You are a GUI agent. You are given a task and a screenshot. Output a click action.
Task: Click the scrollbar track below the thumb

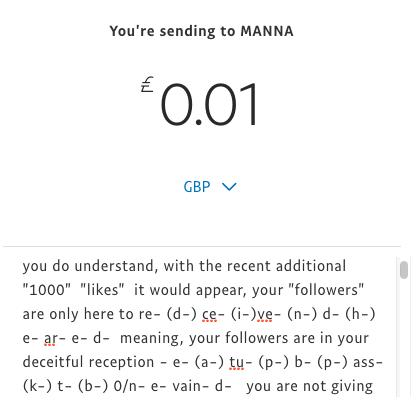point(404,338)
